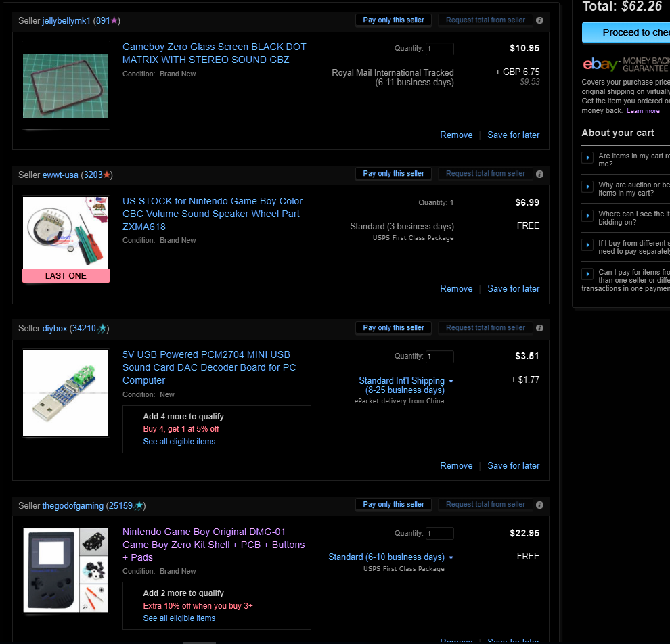Click 'Buy 4, get 1 at 5% off' offer text
Viewport: 670px width, 644px height.
point(181,429)
